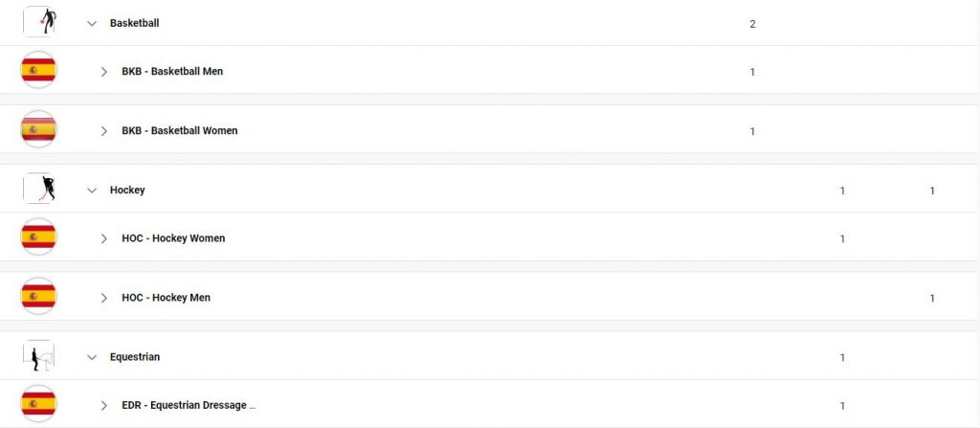Image resolution: width=980 pixels, height=428 pixels.
Task: Click the Equestrian sport pictogram icon
Action: (38, 356)
